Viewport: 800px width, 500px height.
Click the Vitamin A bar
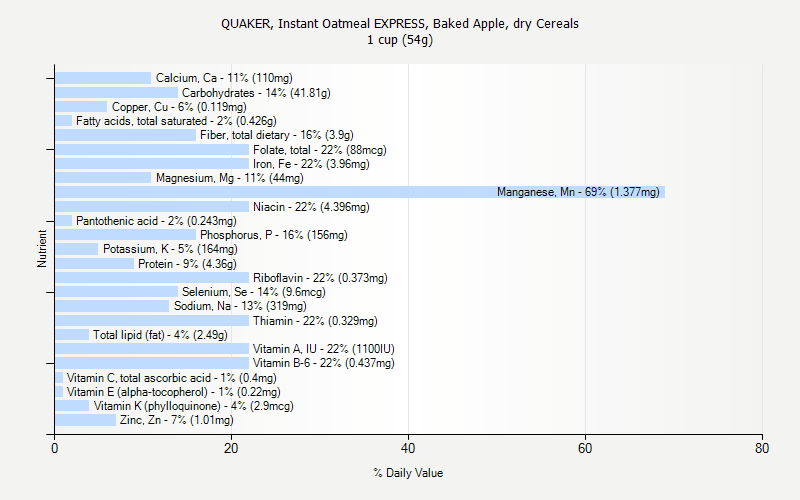(152, 349)
